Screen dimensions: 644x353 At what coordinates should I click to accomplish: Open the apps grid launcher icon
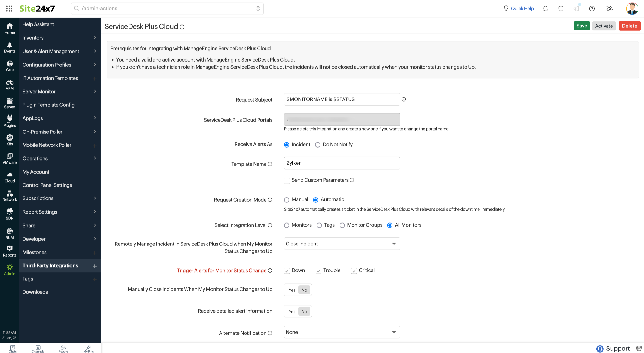pos(9,9)
